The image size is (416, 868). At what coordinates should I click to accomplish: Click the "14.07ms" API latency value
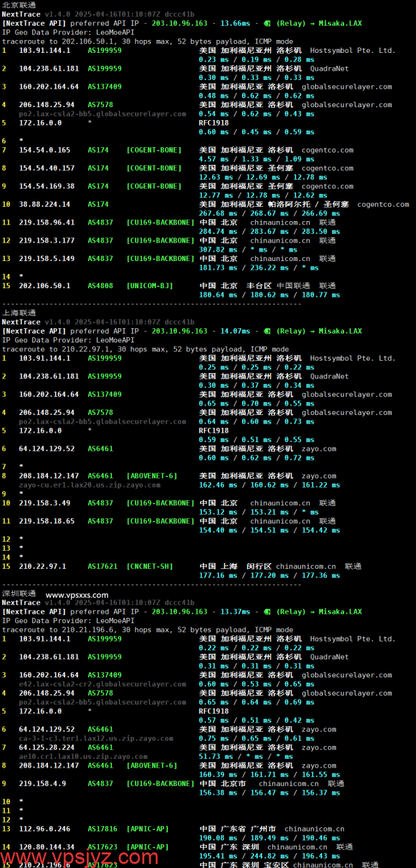point(234,331)
